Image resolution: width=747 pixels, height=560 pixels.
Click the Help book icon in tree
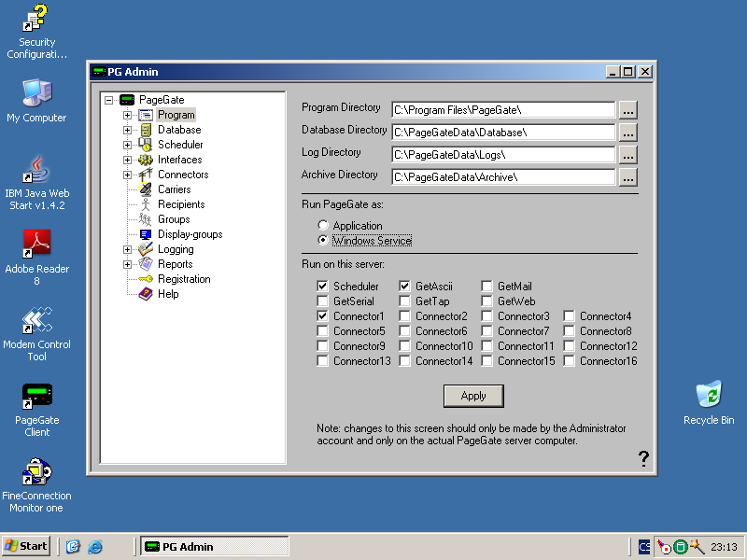[x=146, y=294]
